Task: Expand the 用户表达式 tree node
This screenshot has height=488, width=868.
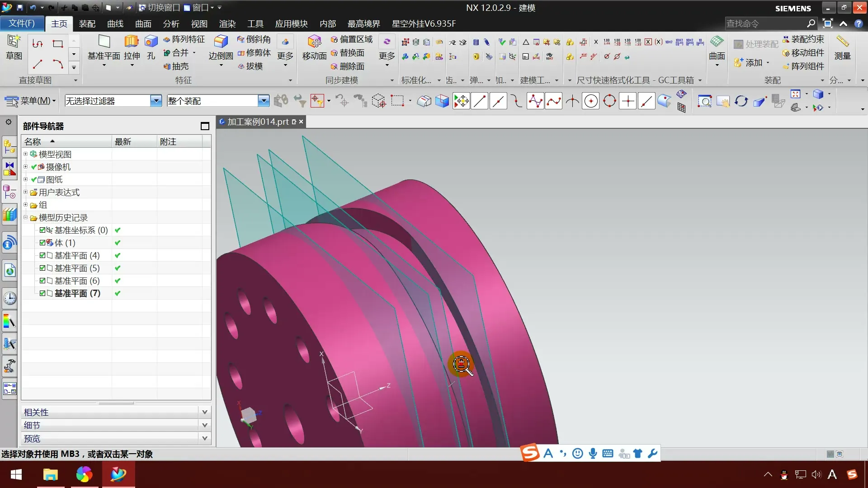Action: (26, 192)
